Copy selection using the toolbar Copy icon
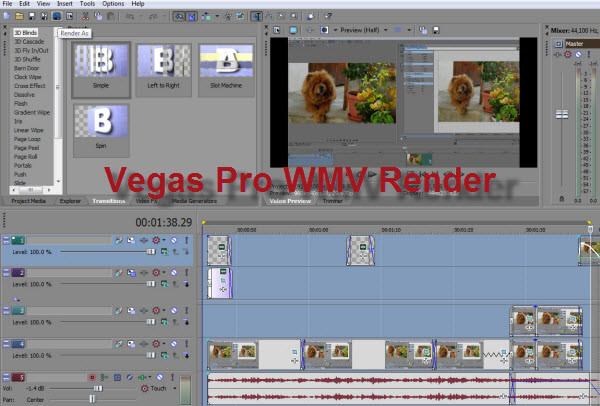This screenshot has height=406, width=600. (x=98, y=16)
